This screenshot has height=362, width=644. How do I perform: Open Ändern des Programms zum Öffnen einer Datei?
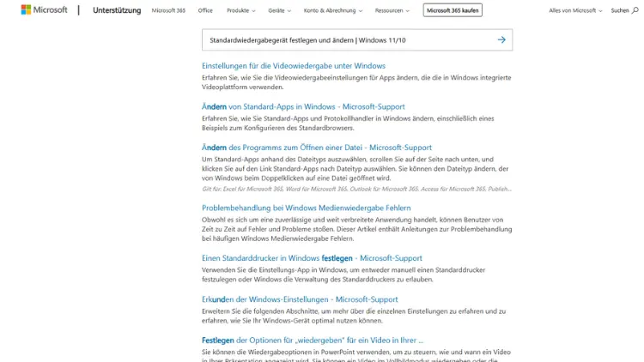[x=317, y=148]
